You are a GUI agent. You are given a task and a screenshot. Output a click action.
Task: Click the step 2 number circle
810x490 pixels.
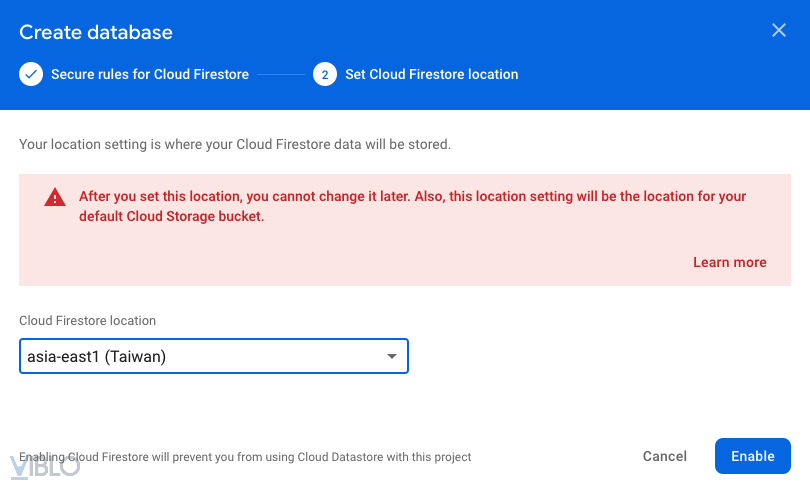tap(324, 74)
